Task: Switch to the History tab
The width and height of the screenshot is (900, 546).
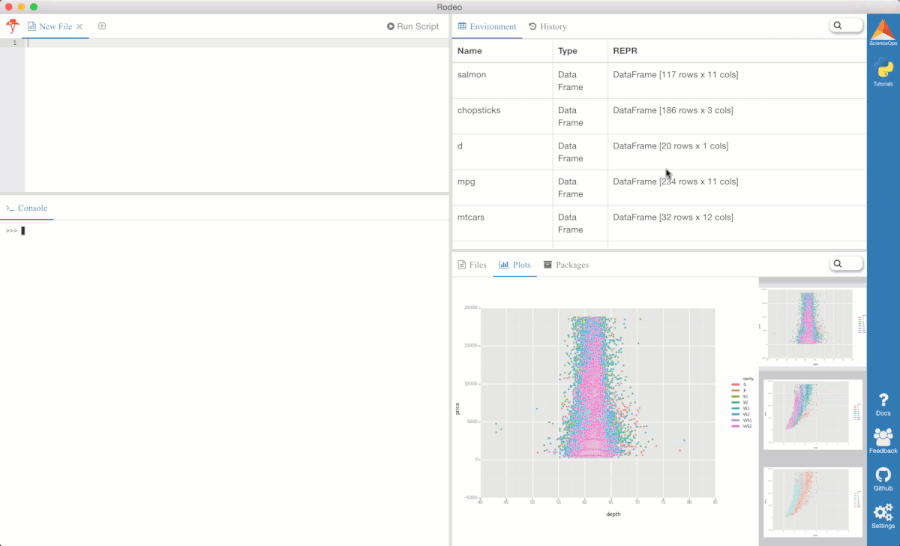Action: [x=548, y=26]
